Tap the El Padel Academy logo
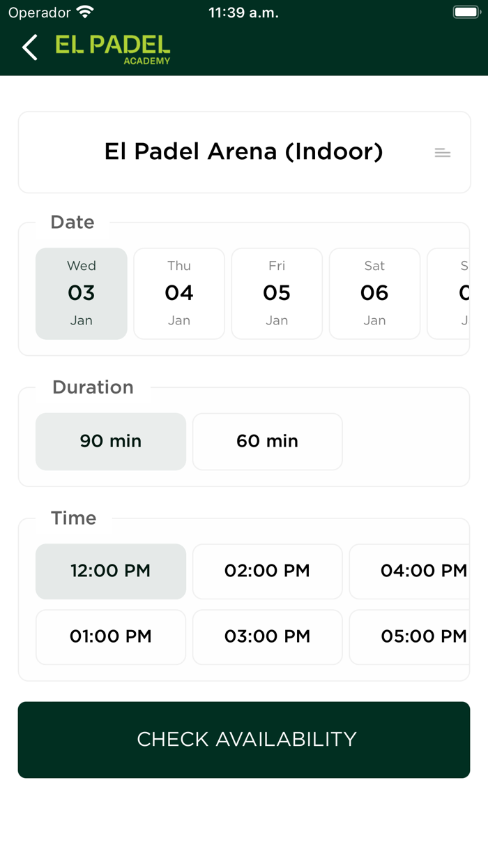The width and height of the screenshot is (488, 868). pyautogui.click(x=113, y=49)
